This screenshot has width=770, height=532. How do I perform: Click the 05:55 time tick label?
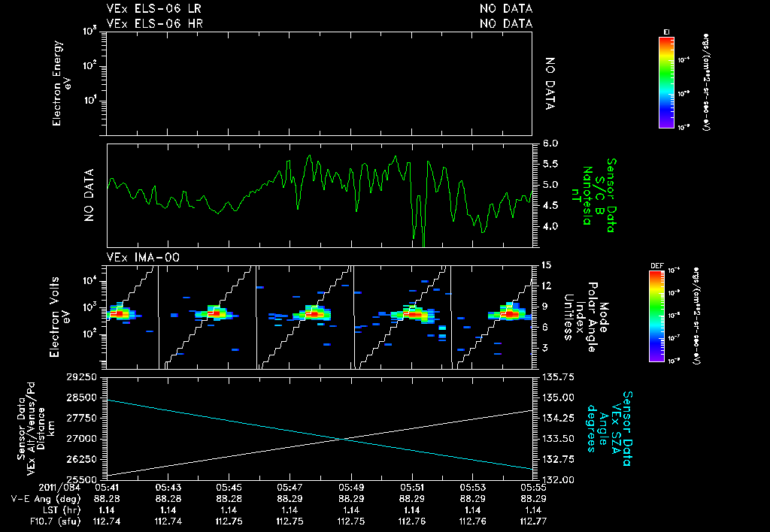pos(533,488)
